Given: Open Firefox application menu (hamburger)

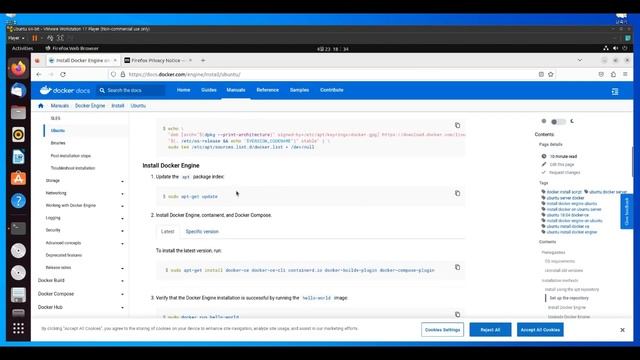Looking at the screenshot, I should (x=625, y=74).
